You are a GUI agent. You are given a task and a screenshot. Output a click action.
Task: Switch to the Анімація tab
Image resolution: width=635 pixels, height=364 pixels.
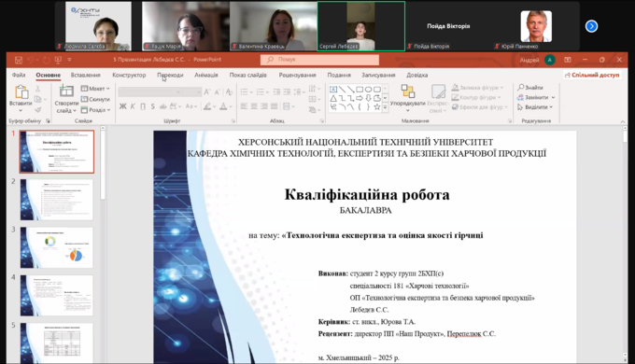(205, 75)
